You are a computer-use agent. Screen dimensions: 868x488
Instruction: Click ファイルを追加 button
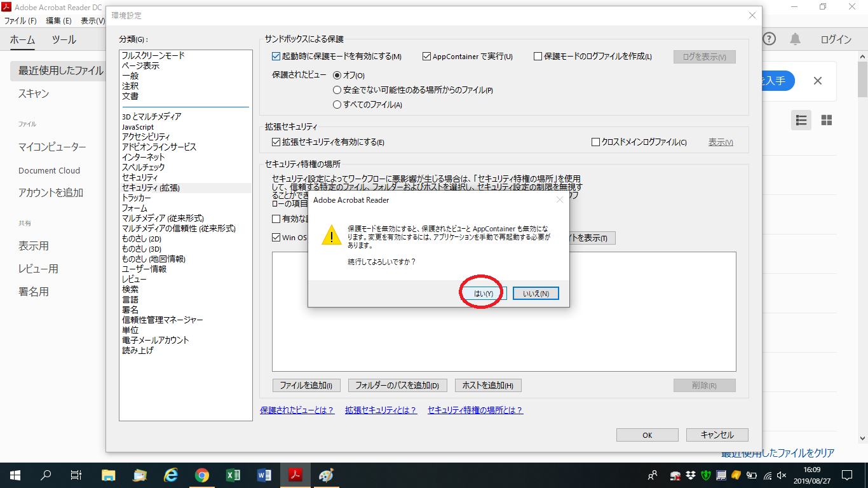click(306, 385)
